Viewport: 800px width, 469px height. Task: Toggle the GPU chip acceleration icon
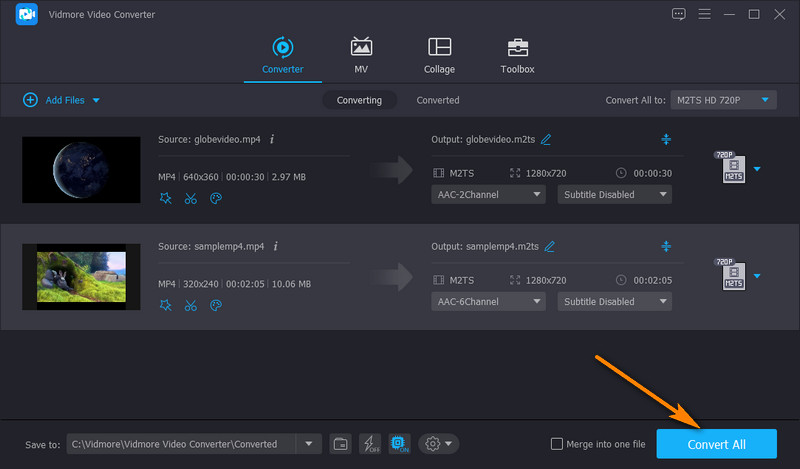(x=399, y=444)
